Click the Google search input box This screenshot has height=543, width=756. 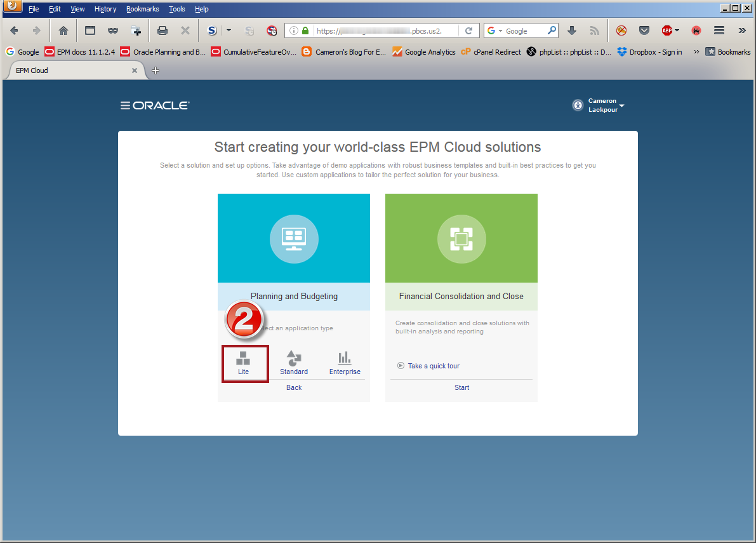(524, 30)
